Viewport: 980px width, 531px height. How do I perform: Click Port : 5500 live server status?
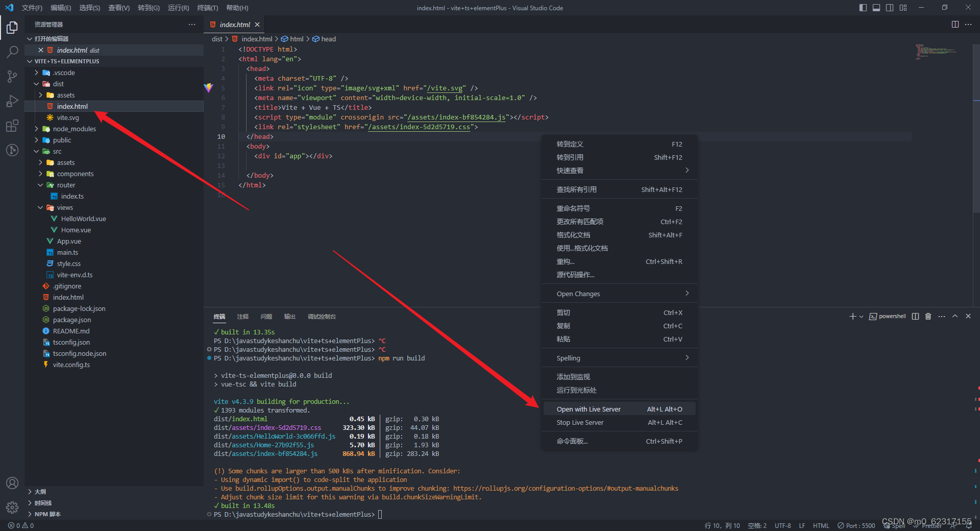coord(856,525)
